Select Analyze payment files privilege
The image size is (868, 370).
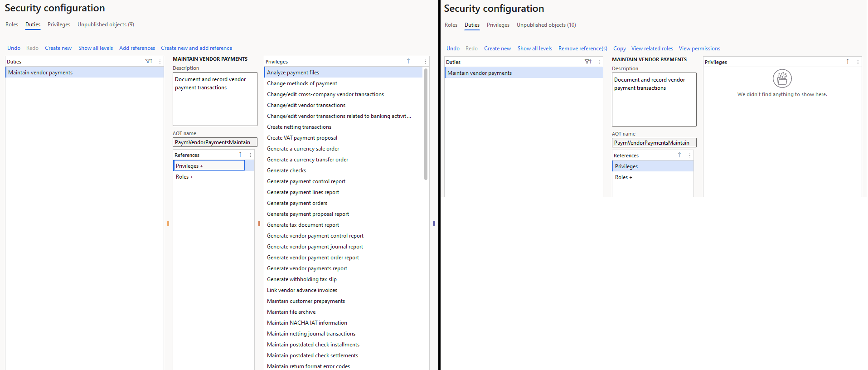(343, 73)
